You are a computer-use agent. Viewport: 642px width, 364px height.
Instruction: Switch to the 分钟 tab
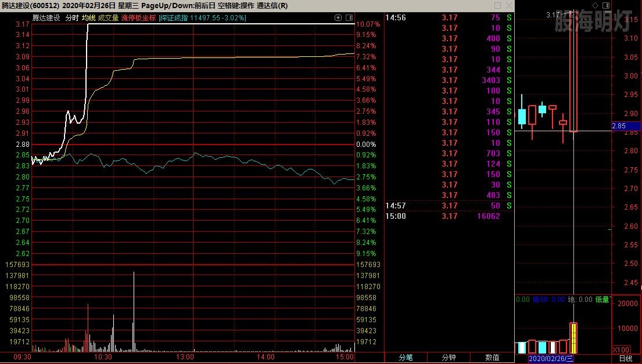pyautogui.click(x=449, y=358)
